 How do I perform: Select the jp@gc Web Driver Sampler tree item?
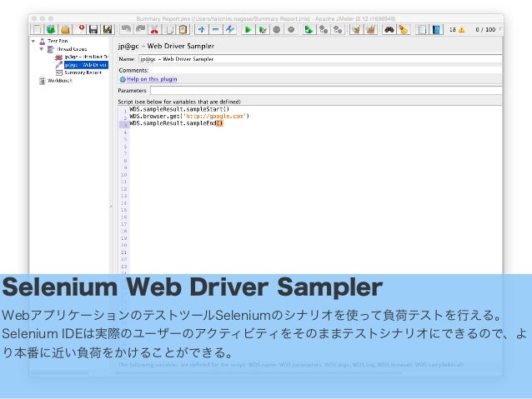86,65
